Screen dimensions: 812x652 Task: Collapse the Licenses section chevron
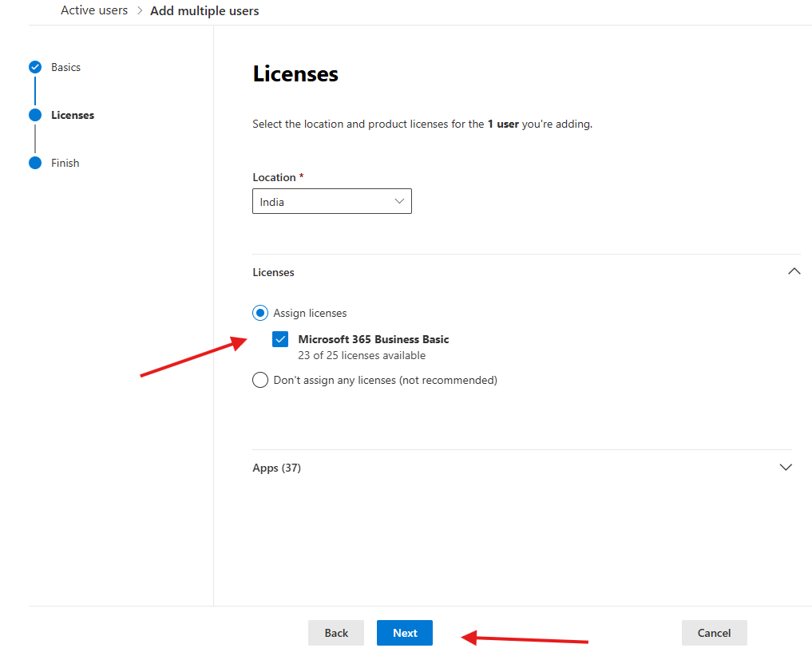794,271
